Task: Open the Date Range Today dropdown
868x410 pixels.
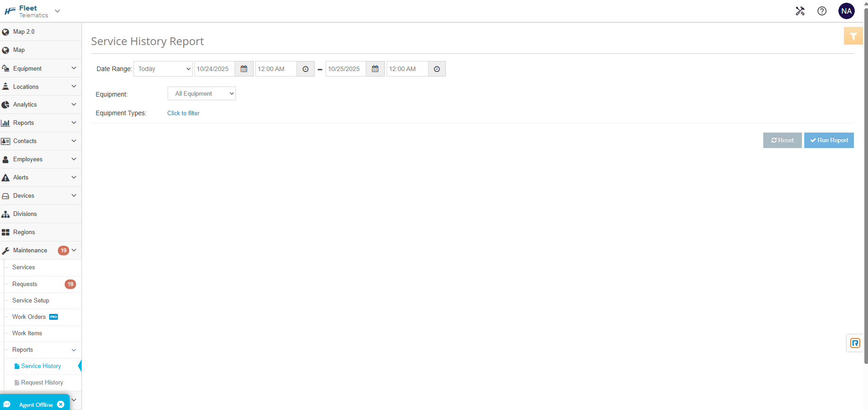Action: pos(163,69)
